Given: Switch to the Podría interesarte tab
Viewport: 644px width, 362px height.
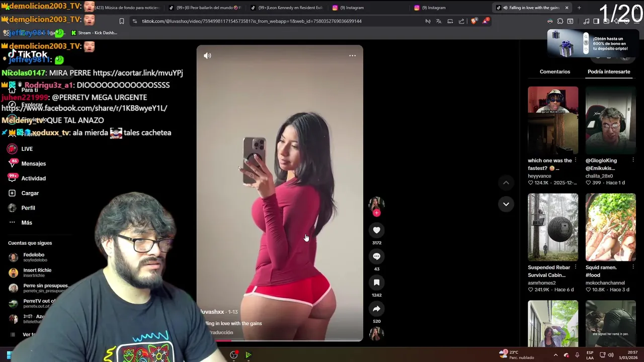Looking at the screenshot, I should (x=609, y=71).
